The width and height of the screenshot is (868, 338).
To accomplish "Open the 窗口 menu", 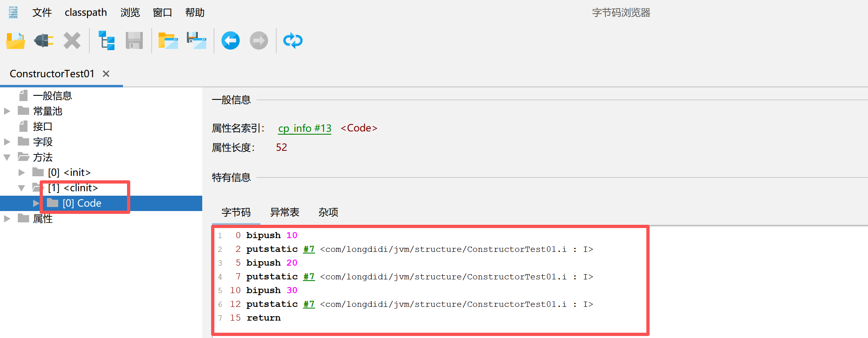I will (x=163, y=13).
